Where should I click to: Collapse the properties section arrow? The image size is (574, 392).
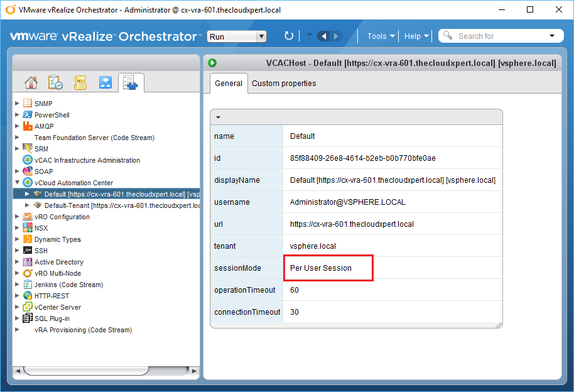[218, 117]
